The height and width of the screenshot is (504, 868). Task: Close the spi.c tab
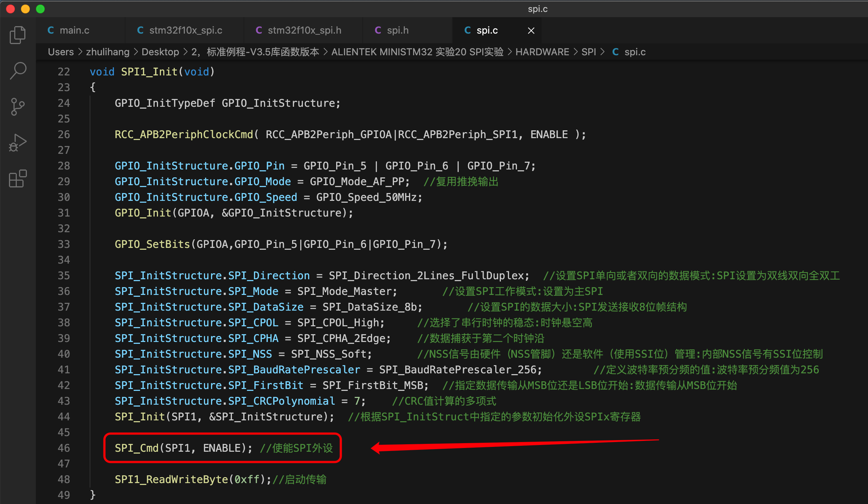531,30
